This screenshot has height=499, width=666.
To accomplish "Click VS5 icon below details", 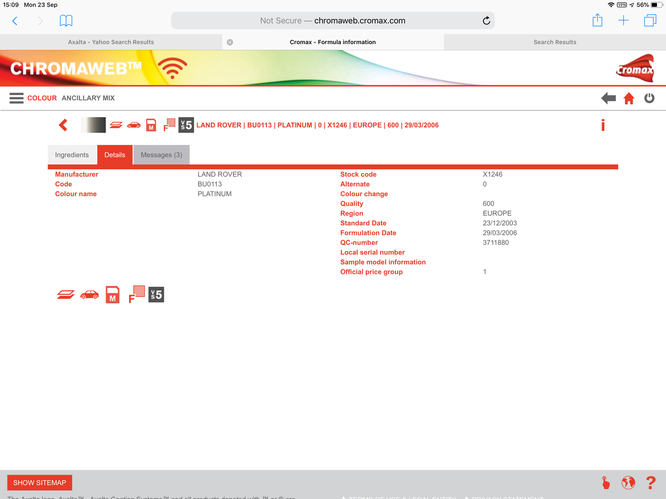I will pos(156,294).
